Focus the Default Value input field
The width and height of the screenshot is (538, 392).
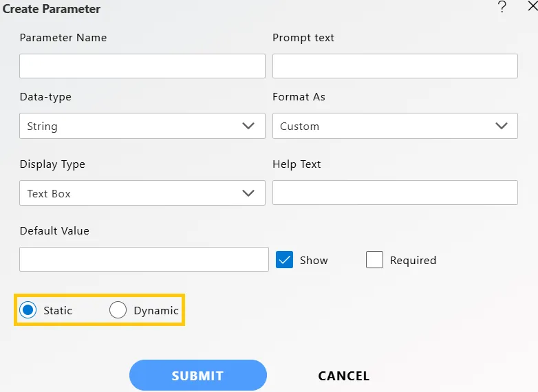144,259
